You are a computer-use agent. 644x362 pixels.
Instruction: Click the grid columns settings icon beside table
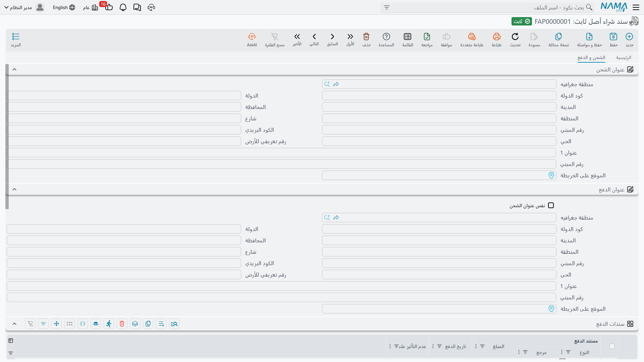11,341
